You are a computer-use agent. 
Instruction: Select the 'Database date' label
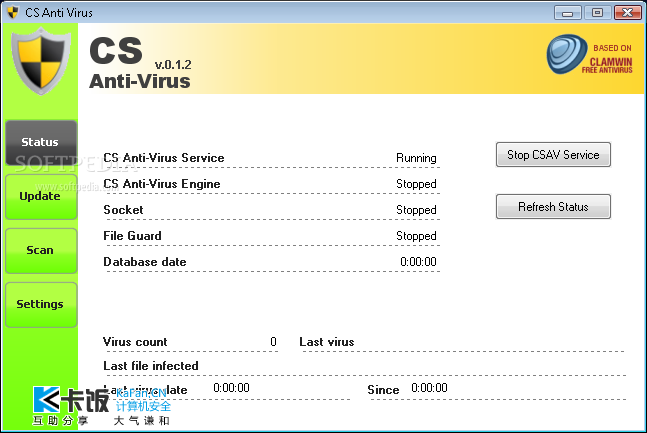pyautogui.click(x=145, y=262)
